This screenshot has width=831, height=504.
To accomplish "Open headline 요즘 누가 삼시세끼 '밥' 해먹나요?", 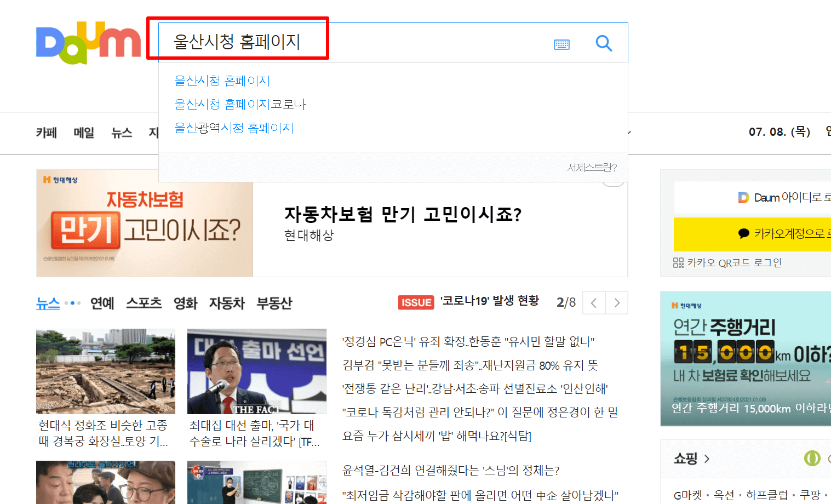I will 437,436.
